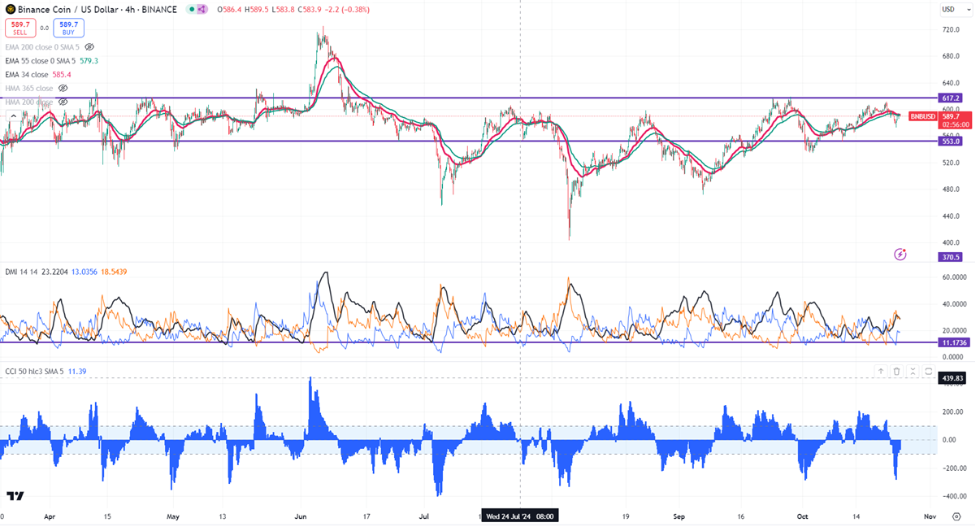Click the 400.0 price scale value
Image resolution: width=980 pixels, height=527 pixels.
(951, 242)
